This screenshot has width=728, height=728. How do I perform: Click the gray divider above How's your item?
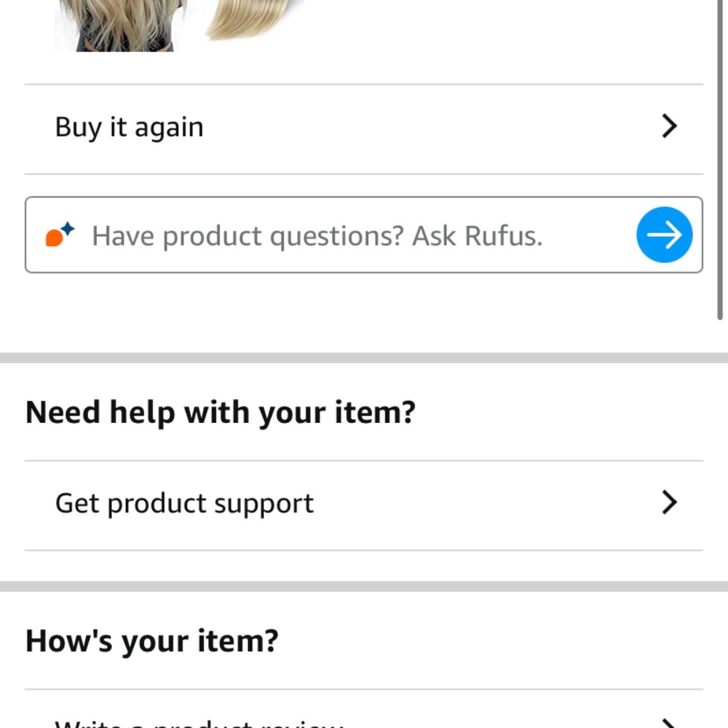[364, 586]
